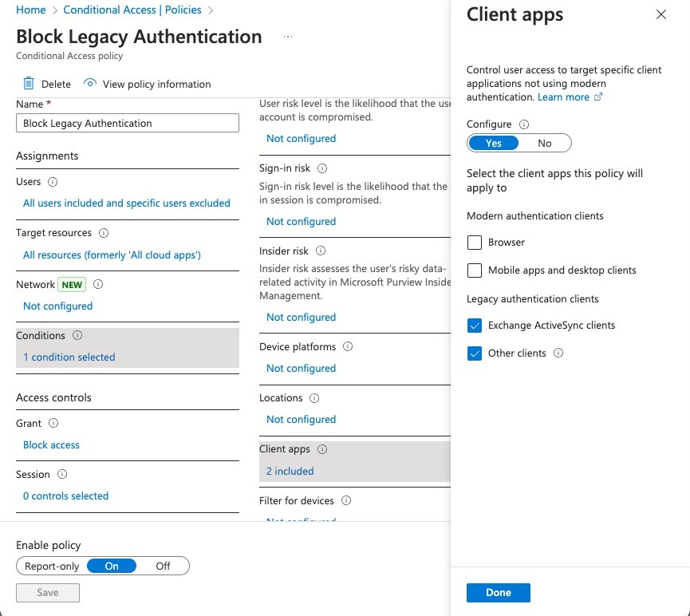Open 1 condition selected link
Viewport: 690px width, 616px height.
pos(69,357)
